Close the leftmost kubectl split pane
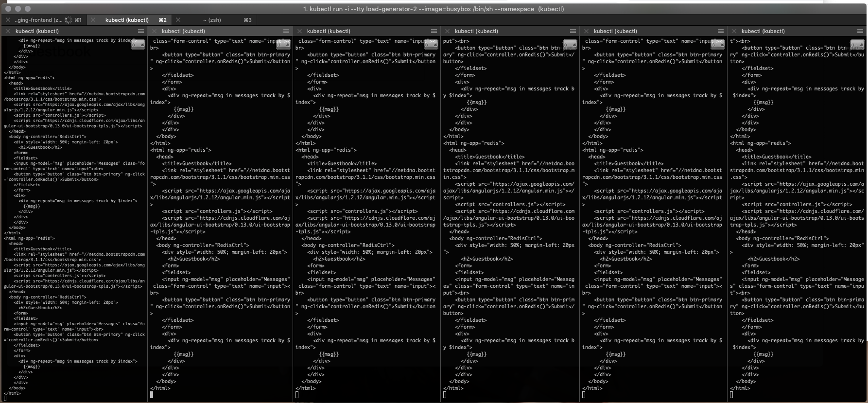 click(x=8, y=31)
